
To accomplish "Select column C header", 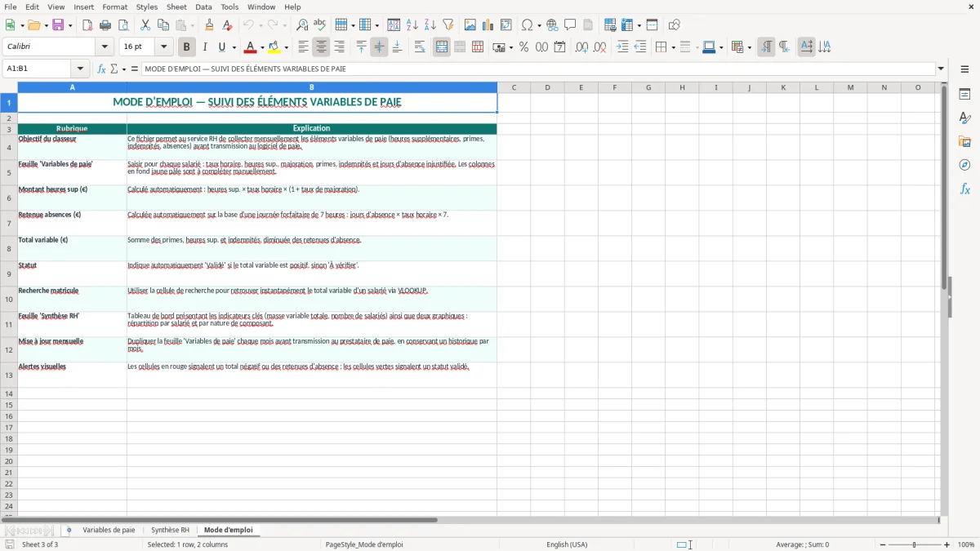I will tap(514, 87).
